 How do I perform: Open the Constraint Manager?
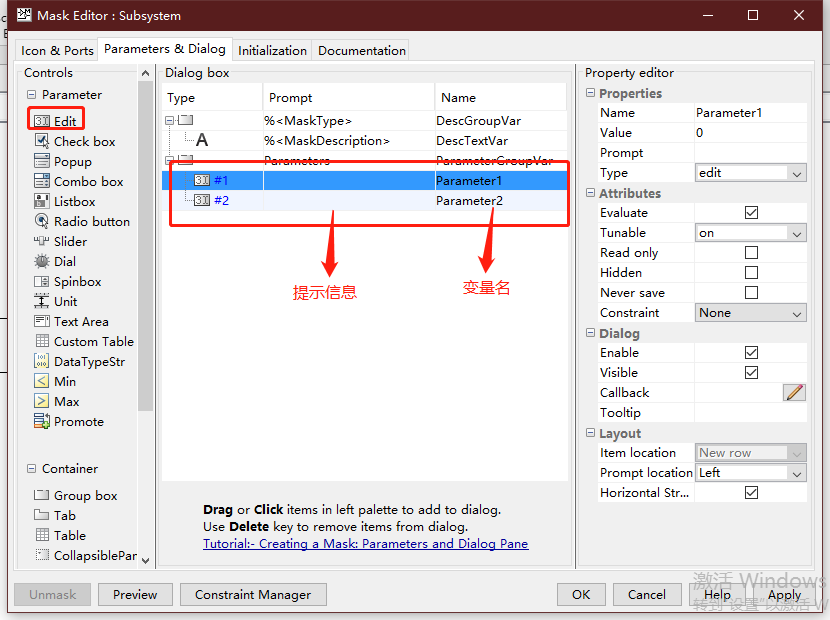(x=253, y=595)
